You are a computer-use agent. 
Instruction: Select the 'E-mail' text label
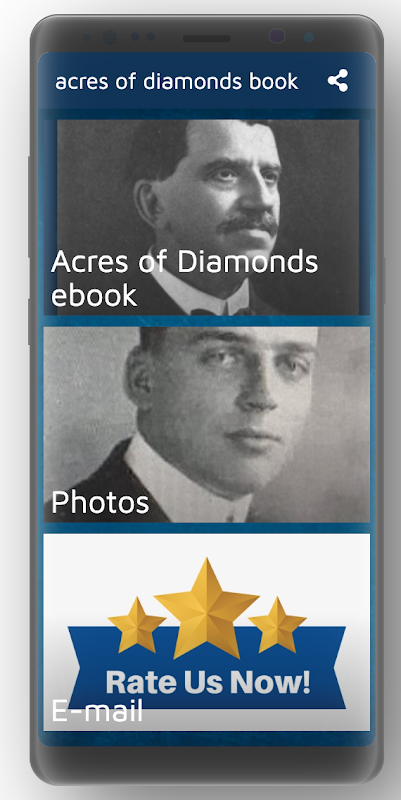pyautogui.click(x=97, y=710)
